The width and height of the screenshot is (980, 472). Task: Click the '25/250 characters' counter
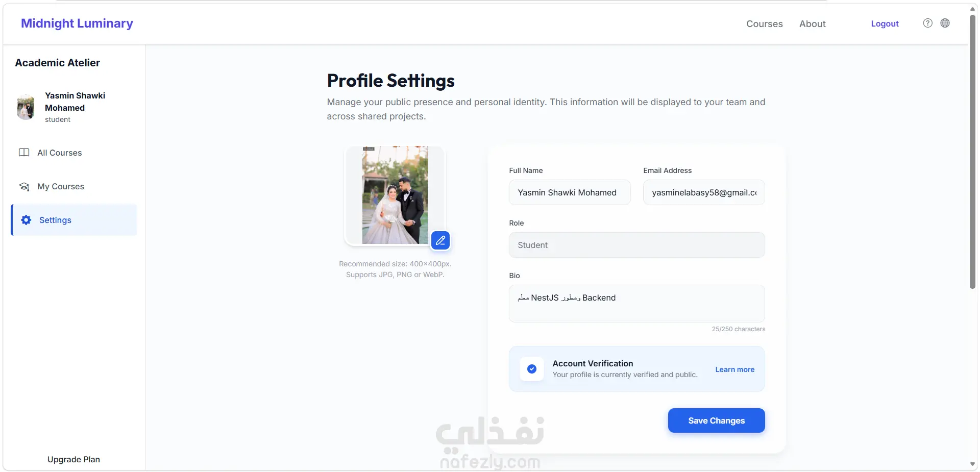pyautogui.click(x=739, y=329)
